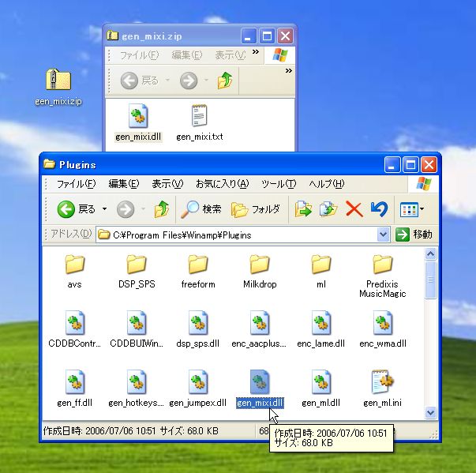Click red X Delete toolbar icon
The height and width of the screenshot is (473, 476).
click(354, 209)
